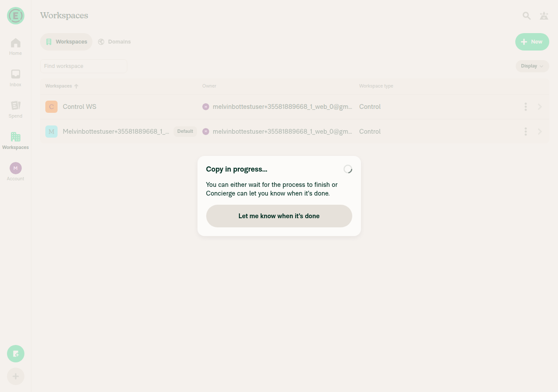Viewport: 558px width, 392px height.
Task: Open Spend in the sidebar
Action: 16,109
